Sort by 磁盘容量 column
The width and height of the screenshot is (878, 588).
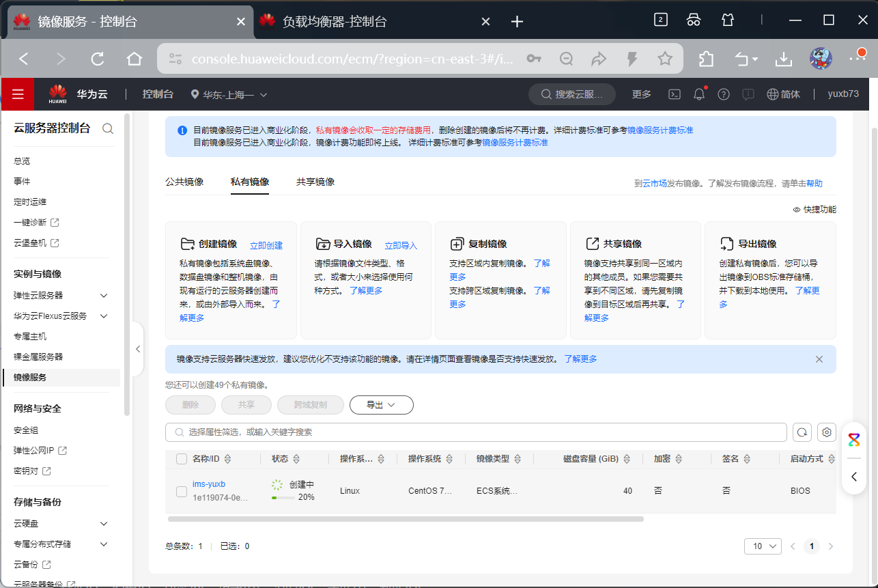[627, 459]
